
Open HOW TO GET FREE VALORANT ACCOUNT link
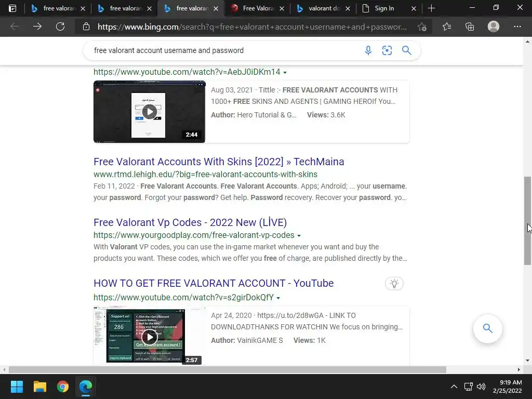(x=214, y=283)
